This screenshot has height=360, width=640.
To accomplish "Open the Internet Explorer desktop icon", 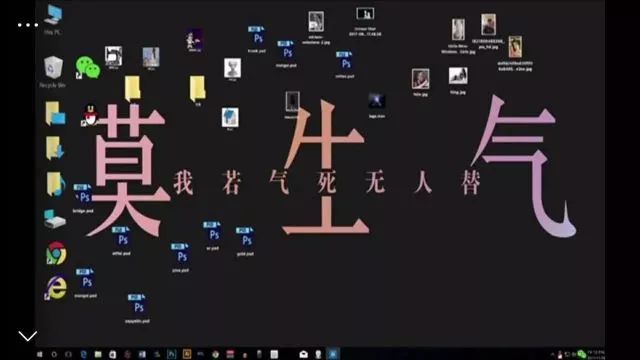I will [x=56, y=288].
